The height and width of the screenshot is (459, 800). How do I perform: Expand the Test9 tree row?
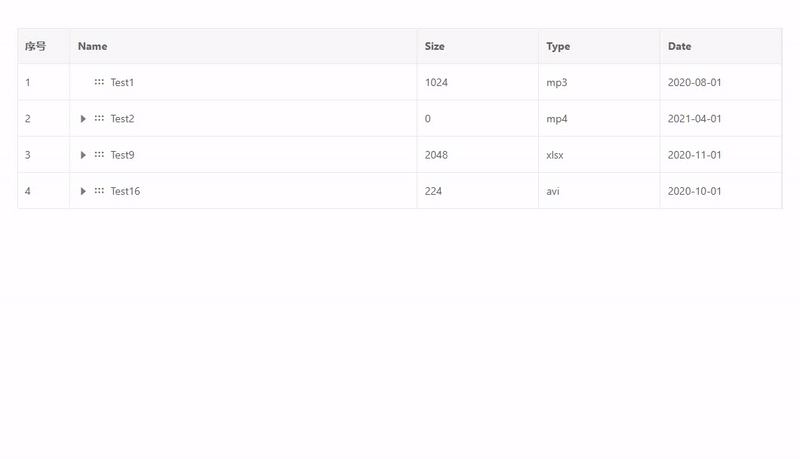(x=83, y=155)
